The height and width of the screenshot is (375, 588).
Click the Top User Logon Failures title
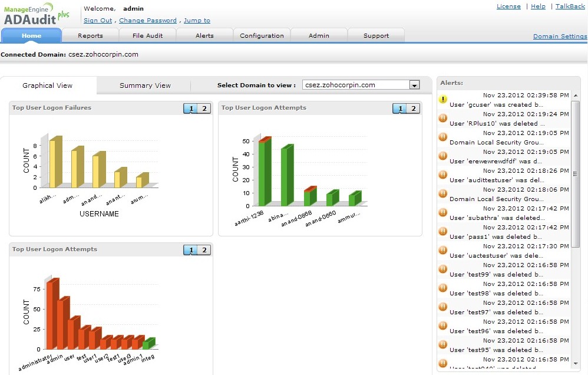coord(52,108)
